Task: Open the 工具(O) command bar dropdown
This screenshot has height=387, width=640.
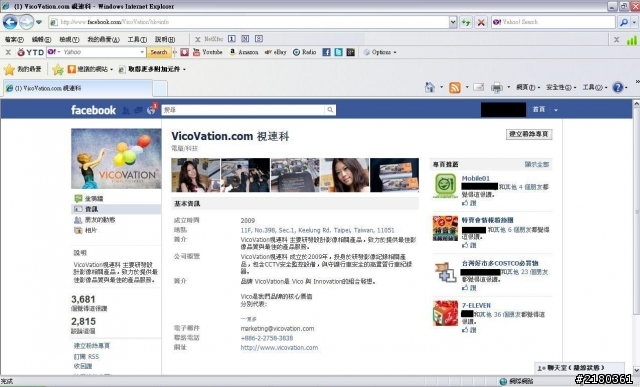Action: coord(594,87)
